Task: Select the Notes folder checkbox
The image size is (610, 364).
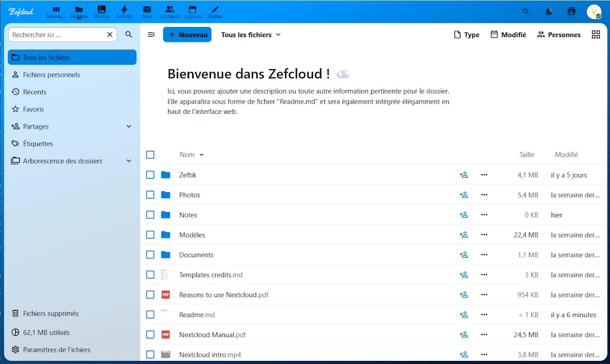Action: click(x=150, y=215)
